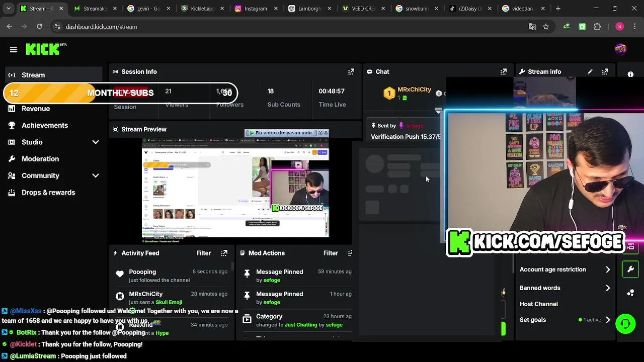Collapse the chat leaderboard arrow

point(438,110)
